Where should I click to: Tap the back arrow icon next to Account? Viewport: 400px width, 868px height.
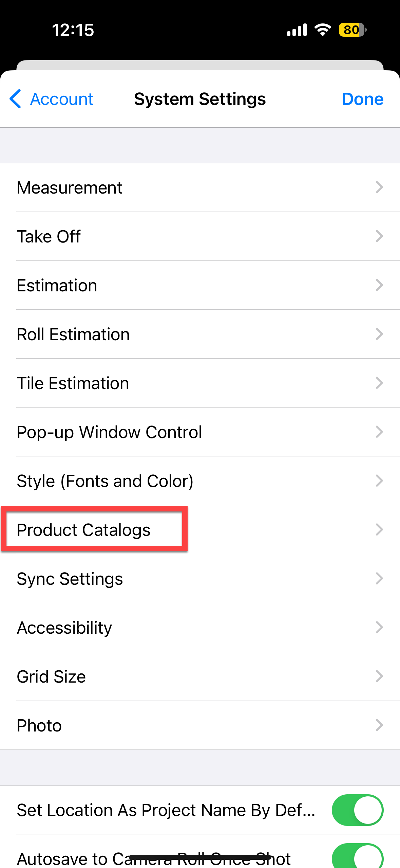(16, 99)
